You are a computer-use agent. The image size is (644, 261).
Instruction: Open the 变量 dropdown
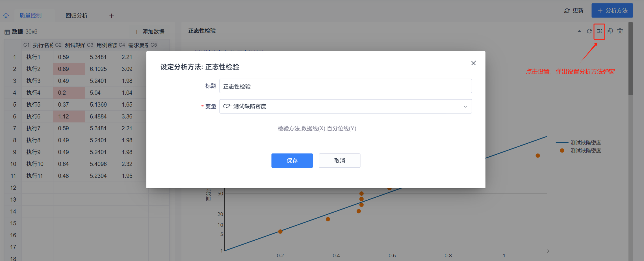tap(345, 106)
